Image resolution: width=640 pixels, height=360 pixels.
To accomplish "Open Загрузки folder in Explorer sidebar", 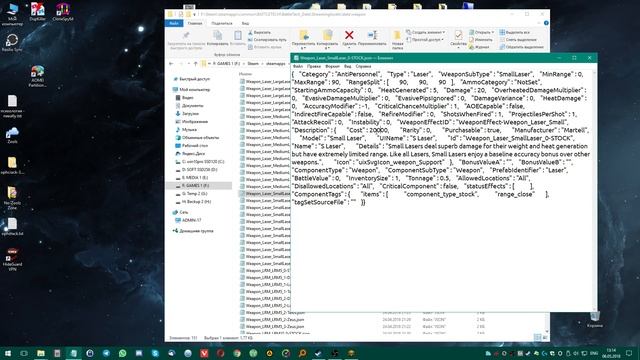I will coord(187,113).
